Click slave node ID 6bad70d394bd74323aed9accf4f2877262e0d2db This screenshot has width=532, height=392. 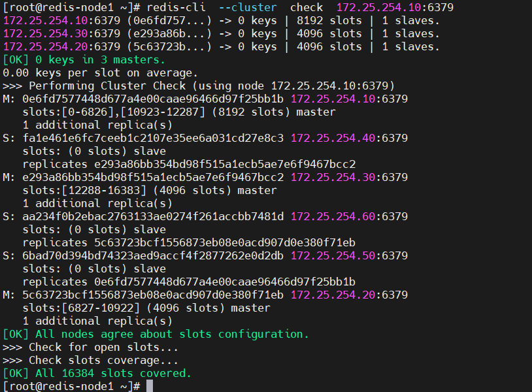(x=153, y=255)
